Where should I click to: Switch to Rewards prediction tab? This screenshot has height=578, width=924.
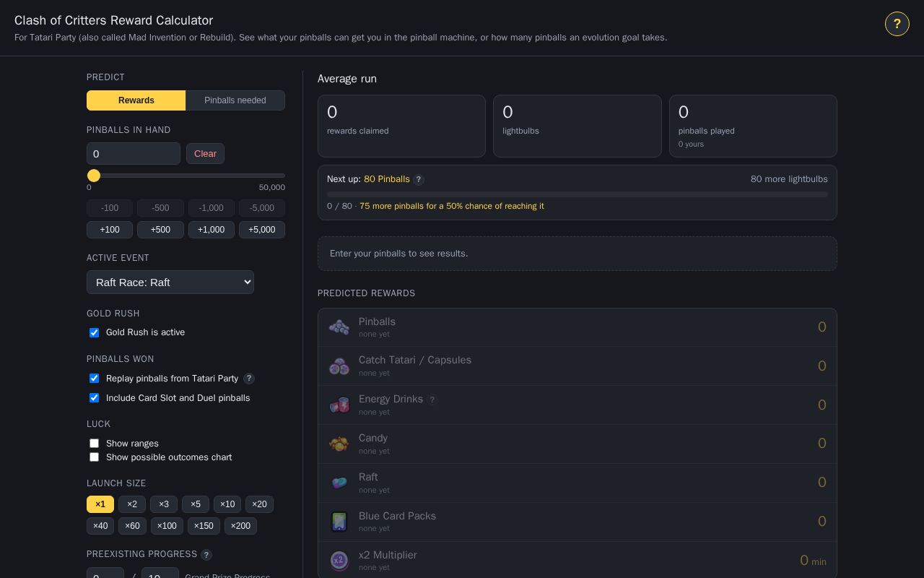(x=136, y=100)
